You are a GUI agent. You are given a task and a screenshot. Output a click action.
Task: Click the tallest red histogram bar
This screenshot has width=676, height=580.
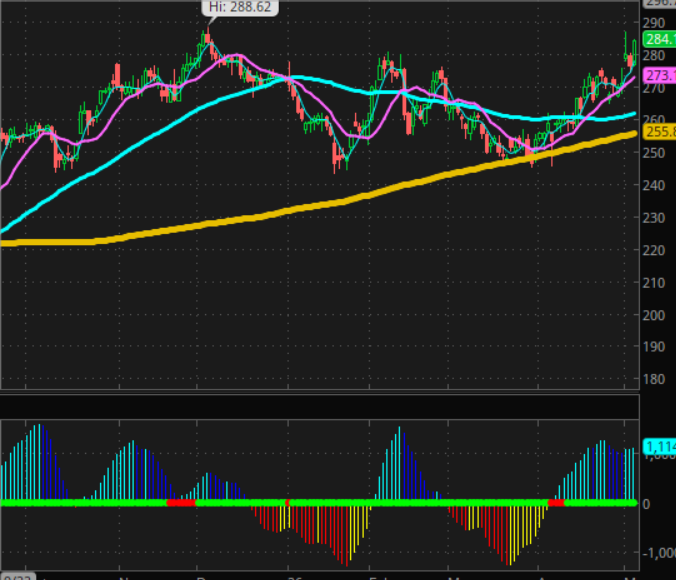[347, 535]
